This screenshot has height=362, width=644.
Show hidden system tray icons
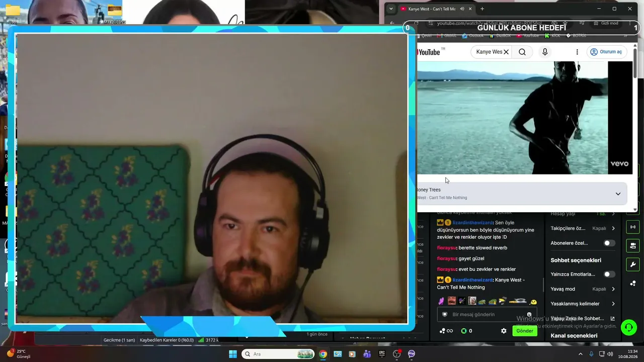[x=580, y=354]
